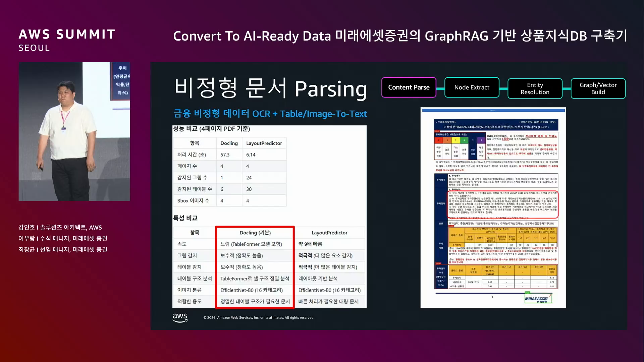Click the cell '레이아웃 기반 분석'
The width and height of the screenshot is (644, 362).
(x=318, y=279)
